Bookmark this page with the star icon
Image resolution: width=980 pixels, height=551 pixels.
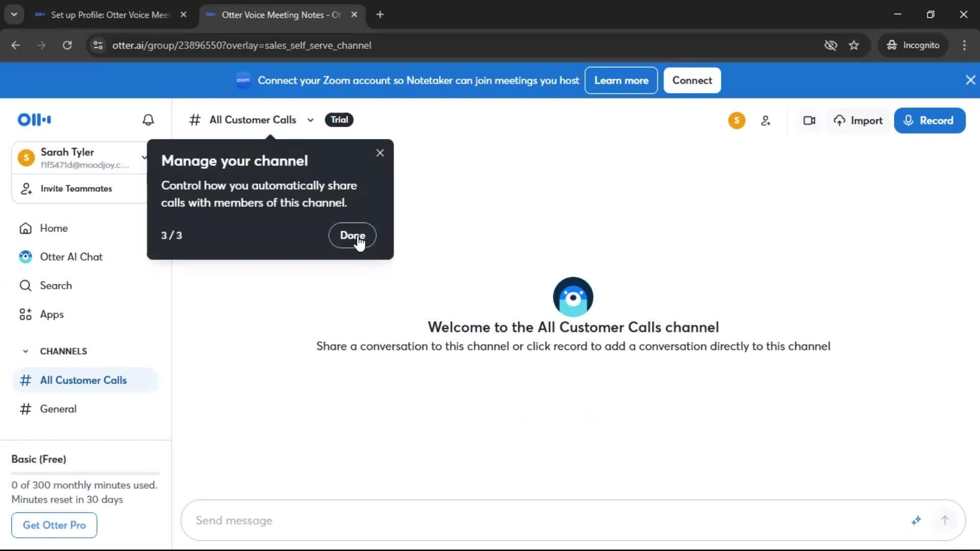click(854, 45)
